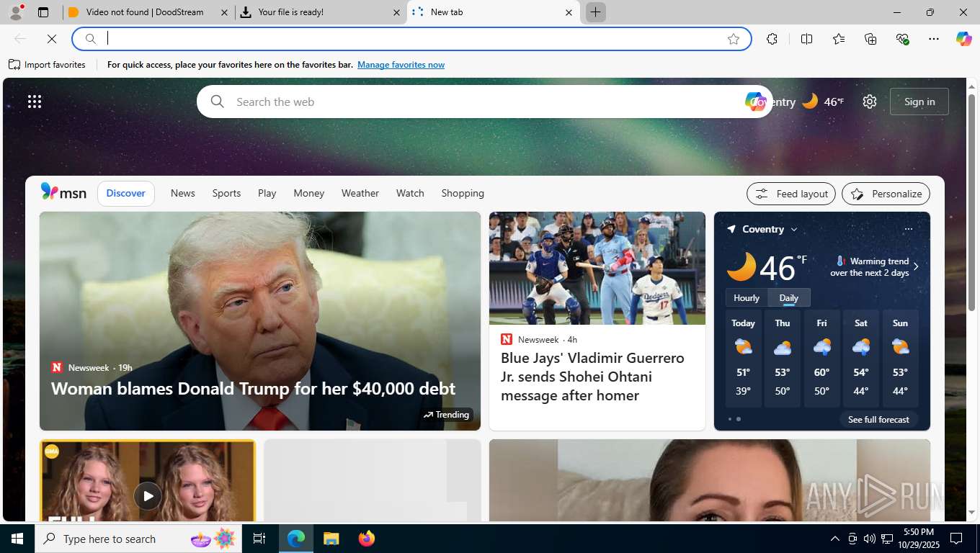Click the MSN logo
This screenshot has height=553, width=980.
(63, 192)
